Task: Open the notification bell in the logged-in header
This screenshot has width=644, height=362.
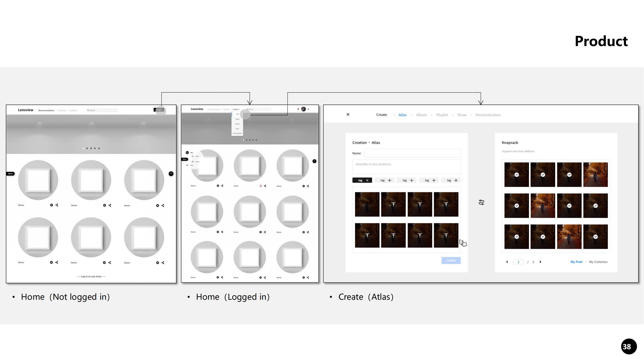Action: 298,109
